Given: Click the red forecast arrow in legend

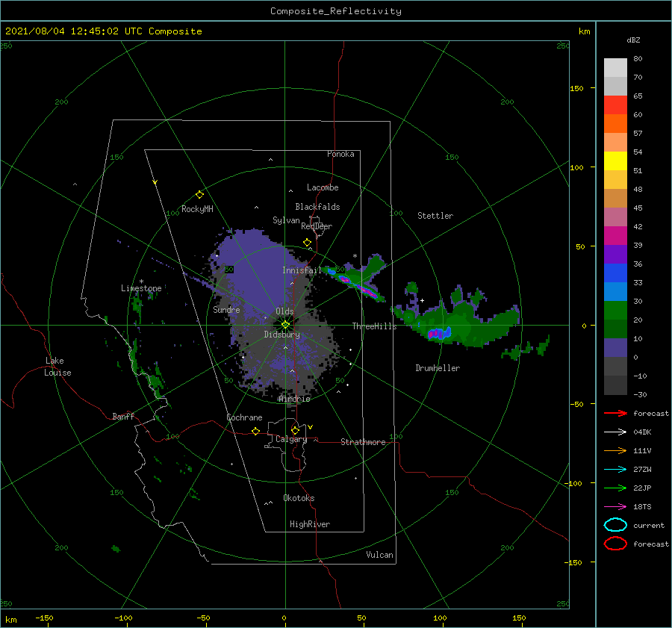Looking at the screenshot, I should point(615,413).
